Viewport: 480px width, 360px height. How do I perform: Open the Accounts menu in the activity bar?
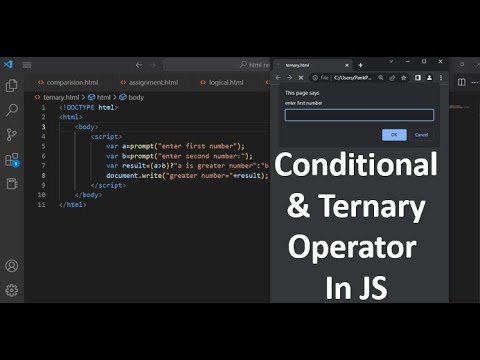pos(12,266)
